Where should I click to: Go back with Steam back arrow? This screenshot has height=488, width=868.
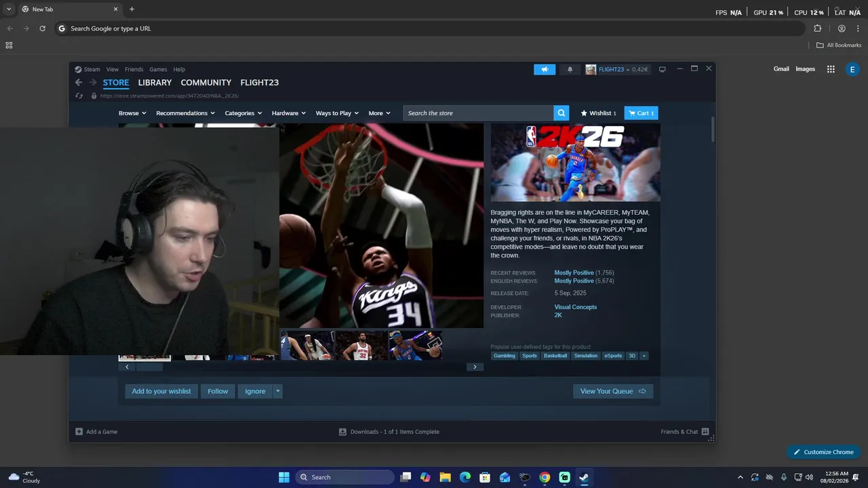point(79,83)
